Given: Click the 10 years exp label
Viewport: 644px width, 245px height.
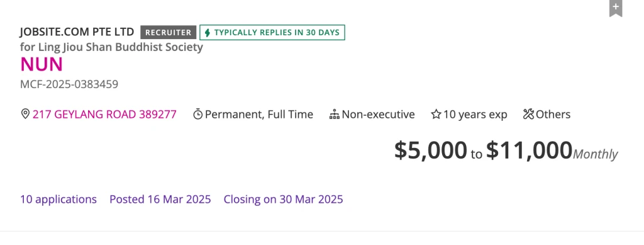Looking at the screenshot, I should (475, 114).
